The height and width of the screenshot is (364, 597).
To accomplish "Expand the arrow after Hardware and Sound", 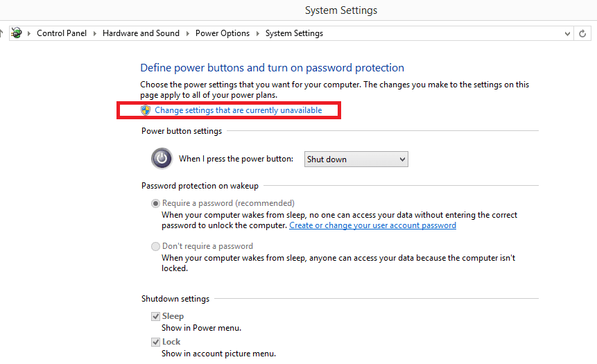I will click(188, 33).
